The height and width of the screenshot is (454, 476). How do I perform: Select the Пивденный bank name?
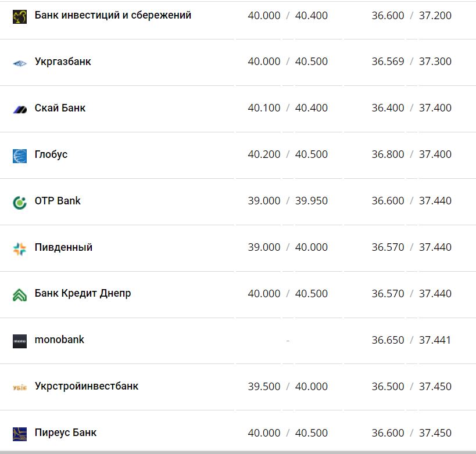tap(63, 247)
